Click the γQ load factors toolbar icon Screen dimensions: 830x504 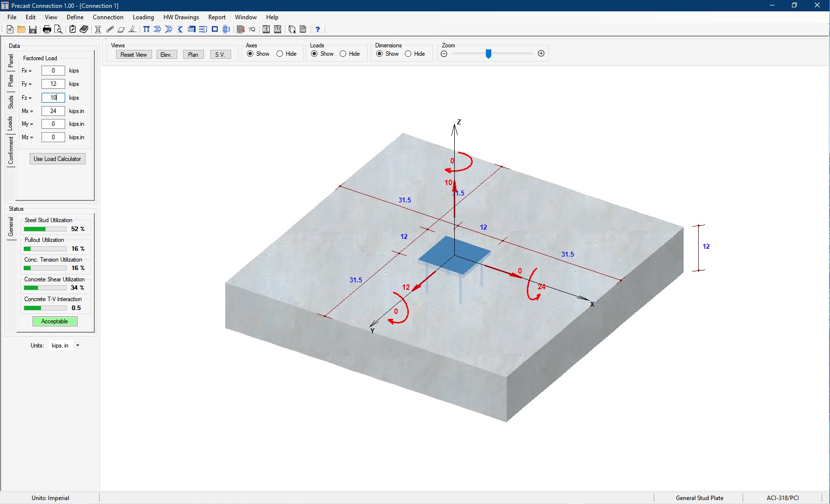tap(252, 29)
